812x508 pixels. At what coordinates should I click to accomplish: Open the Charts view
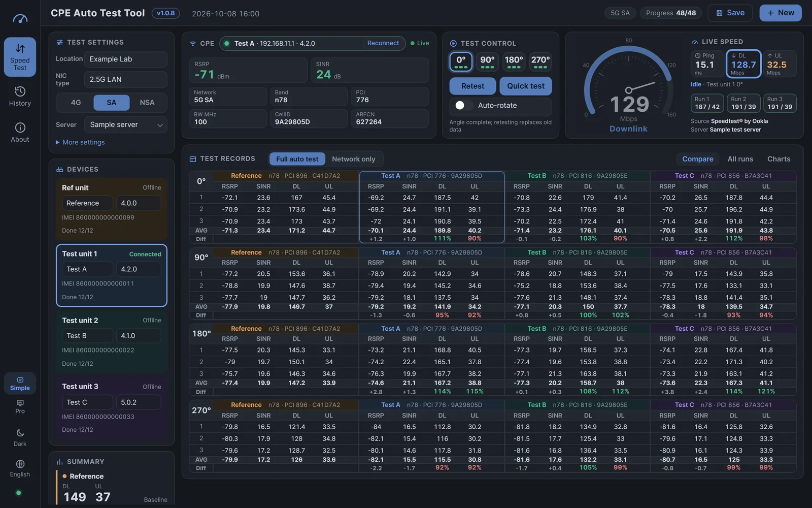pyautogui.click(x=779, y=159)
